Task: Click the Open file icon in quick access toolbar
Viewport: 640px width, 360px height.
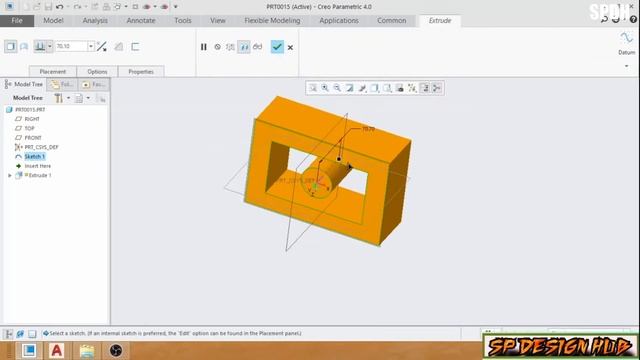Action: coord(37,7)
